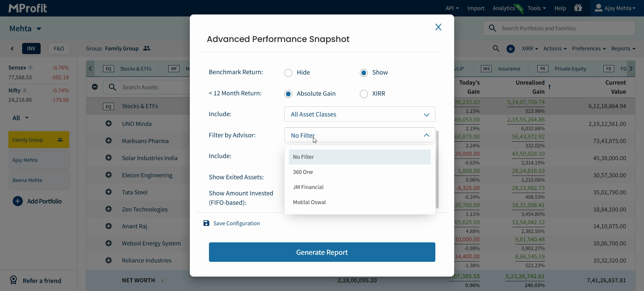Click the back arrow beside INV
Image resolution: width=644 pixels, height=291 pixels.
click(x=12, y=49)
